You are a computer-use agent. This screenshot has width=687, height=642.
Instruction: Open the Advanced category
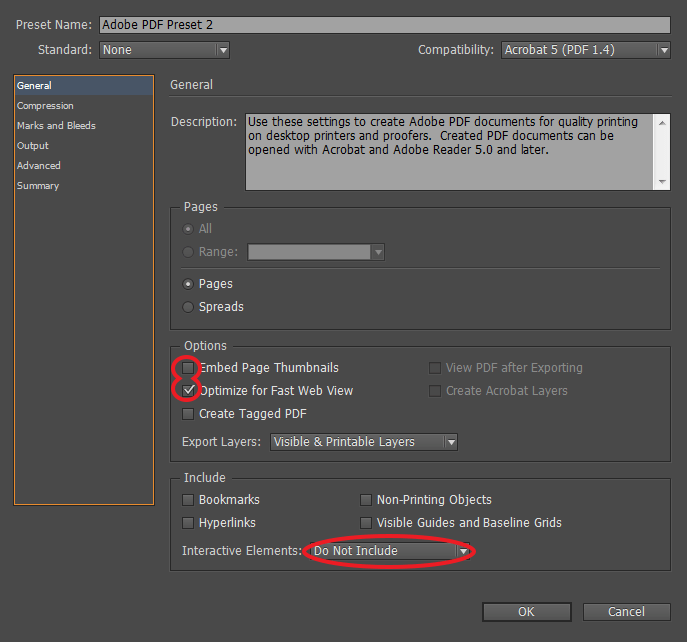pyautogui.click(x=39, y=166)
